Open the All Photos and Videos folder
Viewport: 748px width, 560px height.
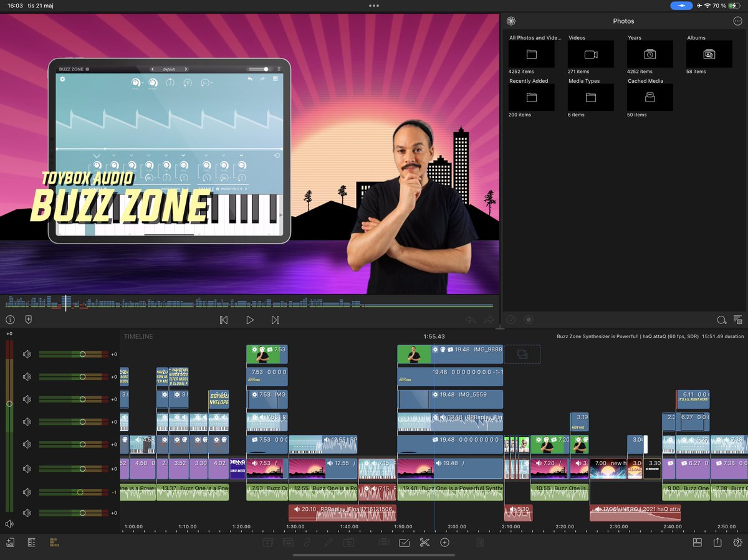coord(531,54)
